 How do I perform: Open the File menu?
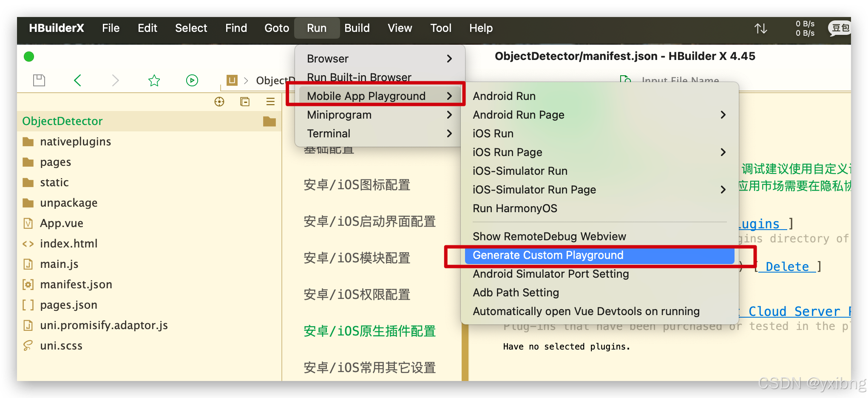tap(111, 28)
